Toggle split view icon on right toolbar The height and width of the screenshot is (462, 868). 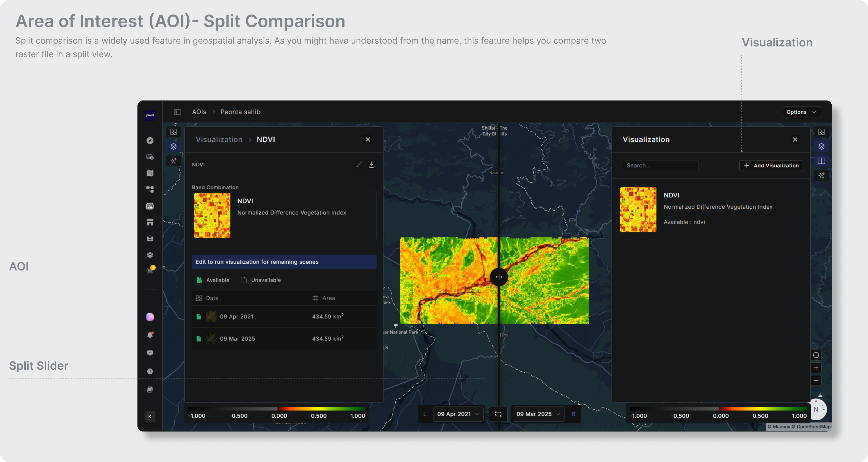(x=821, y=161)
